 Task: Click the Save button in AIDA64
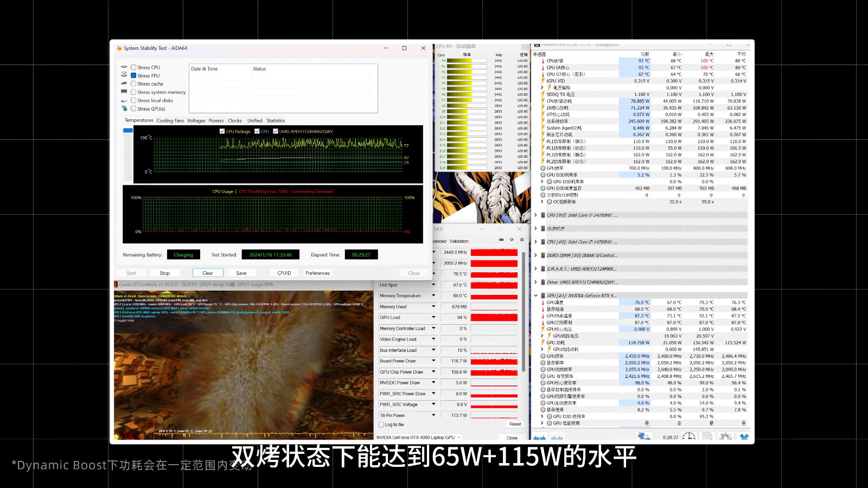tap(241, 273)
